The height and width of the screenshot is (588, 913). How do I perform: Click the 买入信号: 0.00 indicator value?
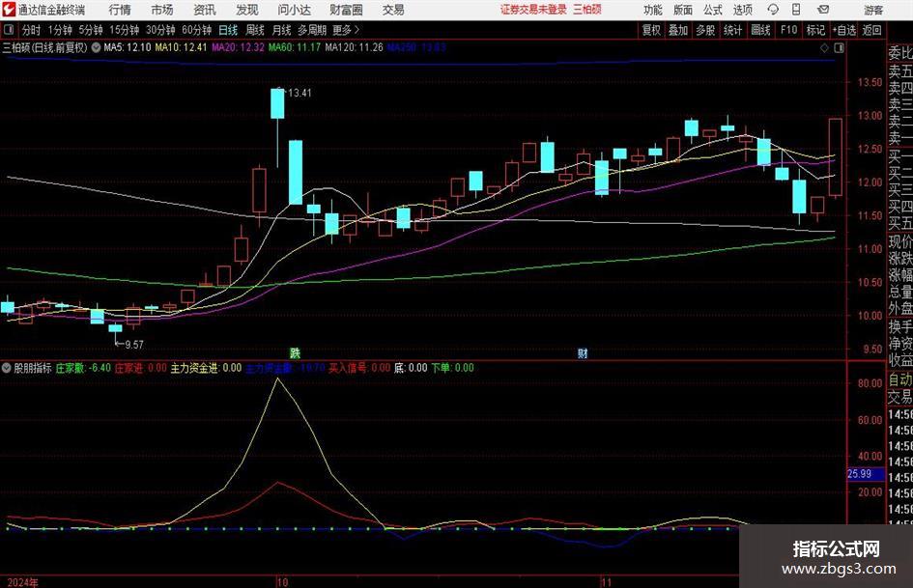pos(359,368)
